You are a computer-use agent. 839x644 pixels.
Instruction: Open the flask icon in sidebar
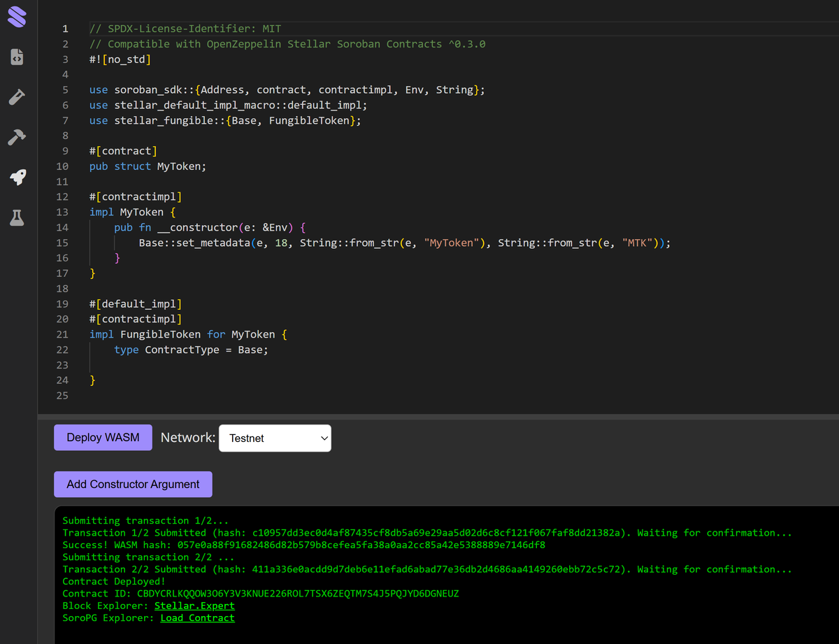coord(17,217)
